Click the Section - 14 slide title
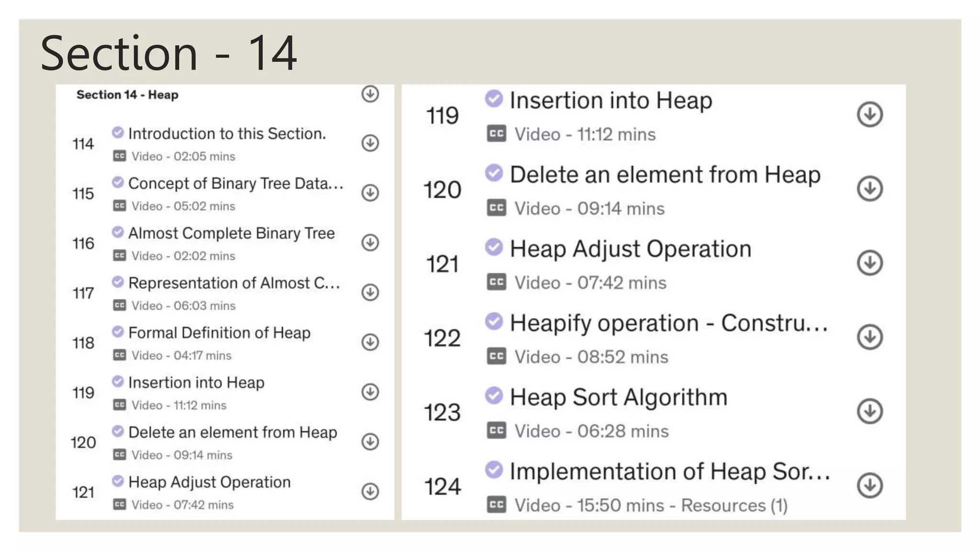Image resolution: width=980 pixels, height=551 pixels. point(168,53)
